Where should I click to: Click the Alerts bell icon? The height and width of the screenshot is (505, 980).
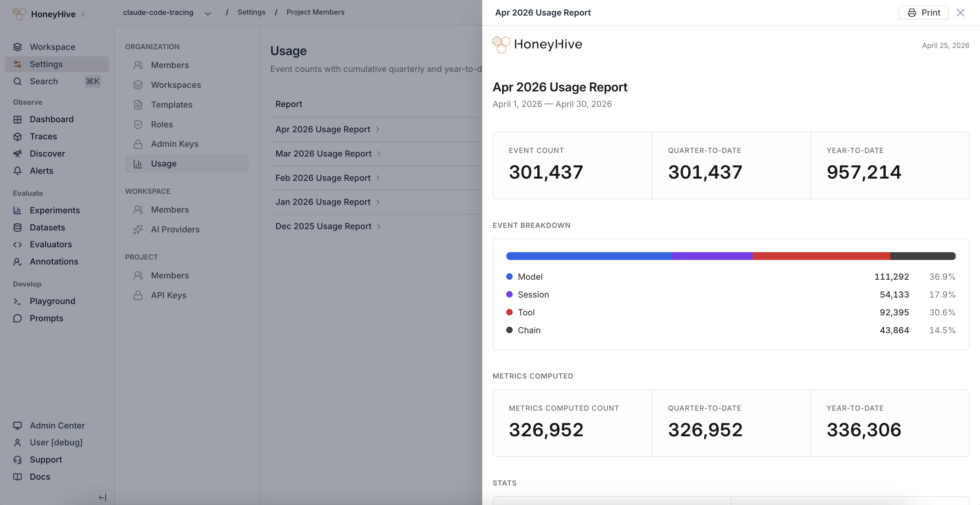(x=17, y=170)
